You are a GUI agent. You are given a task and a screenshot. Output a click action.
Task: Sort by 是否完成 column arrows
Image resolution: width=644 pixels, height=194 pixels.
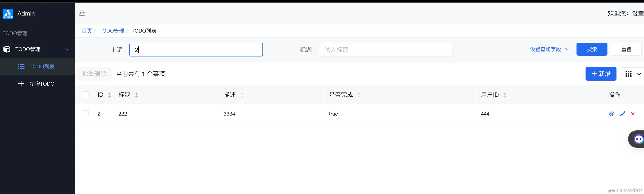(x=359, y=95)
